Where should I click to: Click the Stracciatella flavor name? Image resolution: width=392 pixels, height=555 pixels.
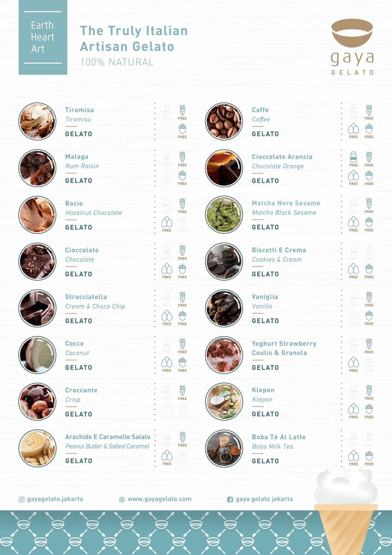[86, 297]
